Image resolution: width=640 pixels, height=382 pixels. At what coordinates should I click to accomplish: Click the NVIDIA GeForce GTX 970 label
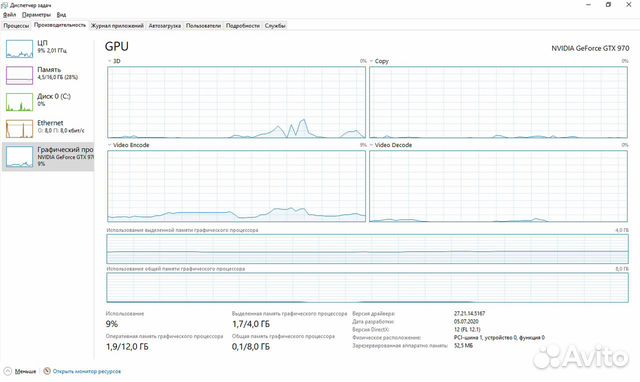[590, 48]
